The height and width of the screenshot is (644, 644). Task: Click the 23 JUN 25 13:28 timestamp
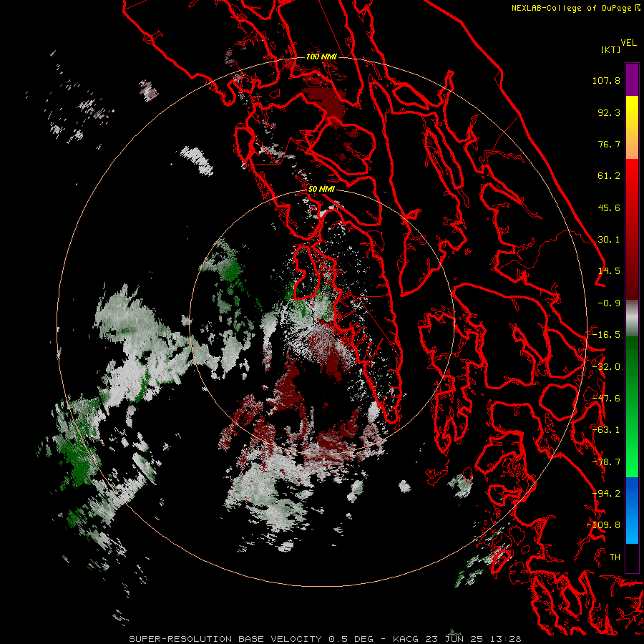pos(472,639)
